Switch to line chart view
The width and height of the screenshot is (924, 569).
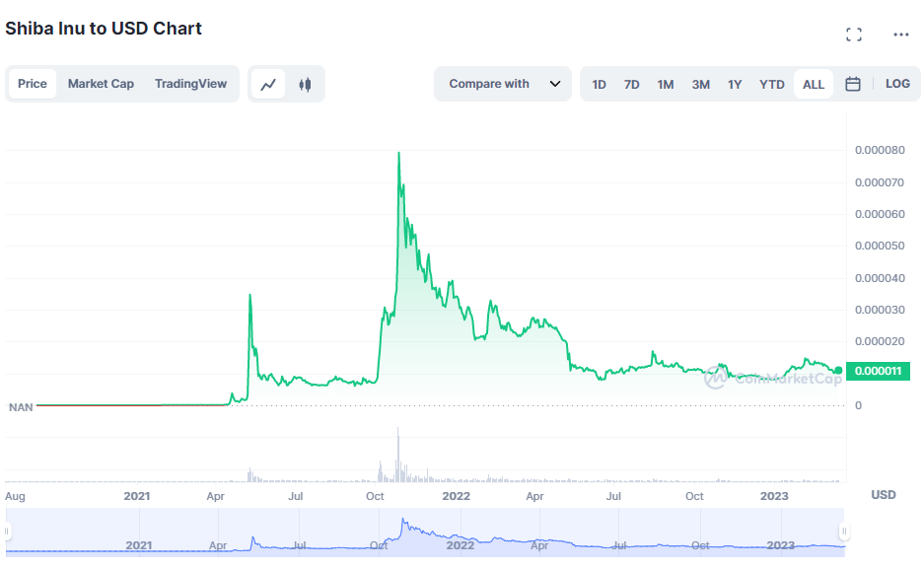(x=268, y=84)
